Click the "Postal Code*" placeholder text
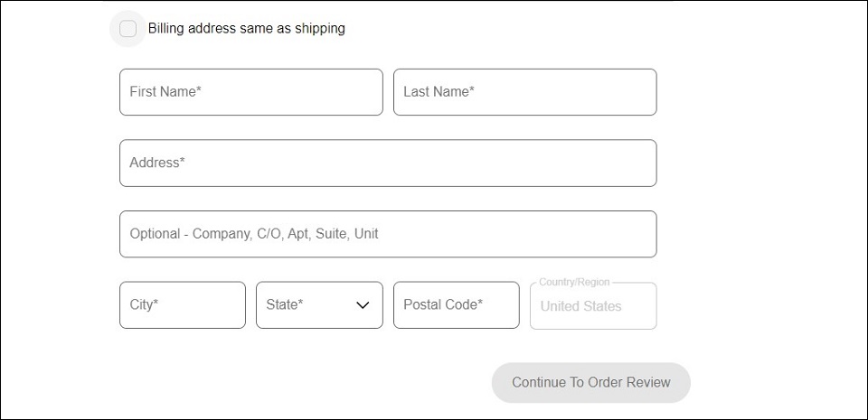The height and width of the screenshot is (420, 868). click(x=443, y=305)
